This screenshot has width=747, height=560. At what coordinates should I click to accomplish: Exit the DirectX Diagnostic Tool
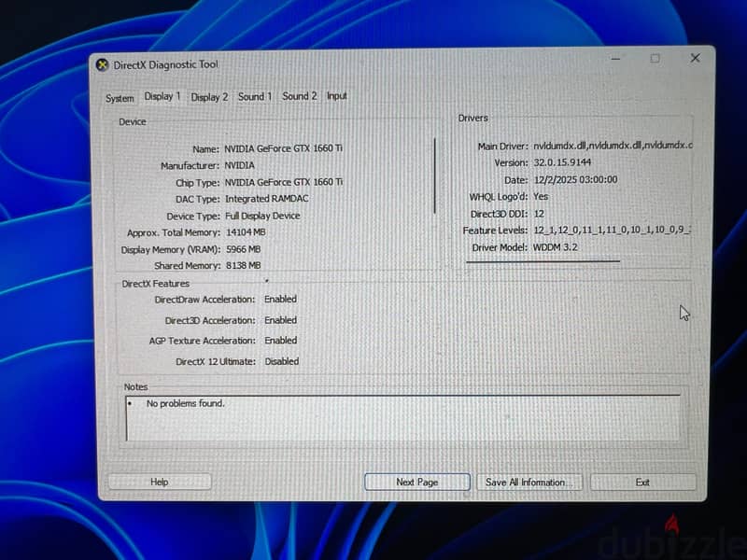[x=642, y=482]
